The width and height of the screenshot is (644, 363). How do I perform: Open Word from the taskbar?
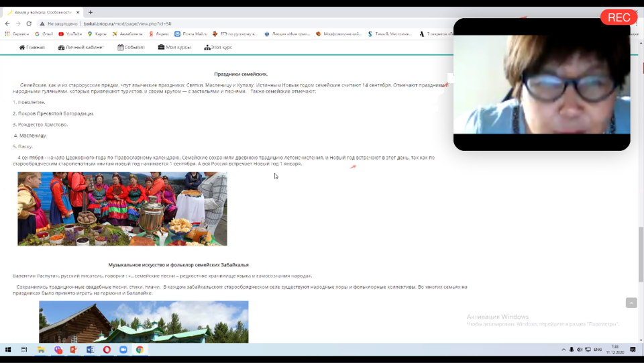(x=90, y=350)
